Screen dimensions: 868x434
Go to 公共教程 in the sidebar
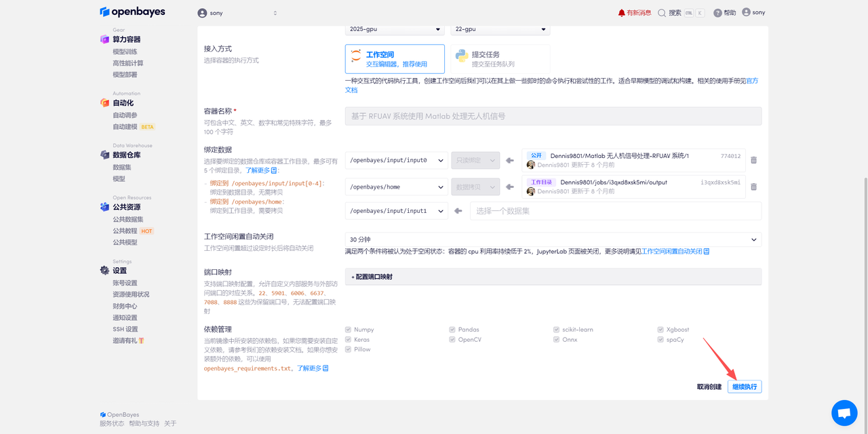(x=125, y=231)
